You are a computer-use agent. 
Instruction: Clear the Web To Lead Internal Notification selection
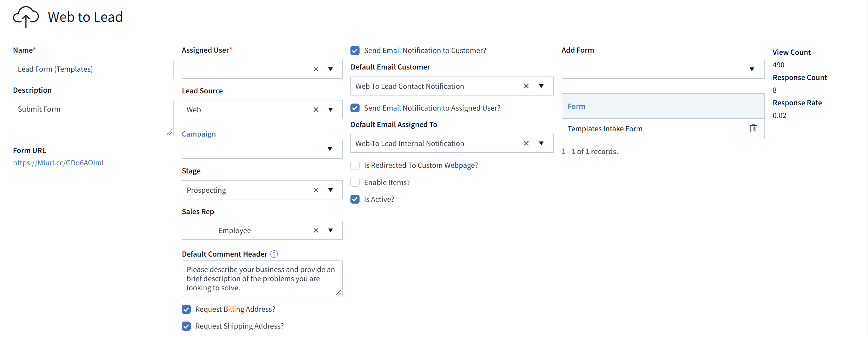tap(526, 143)
